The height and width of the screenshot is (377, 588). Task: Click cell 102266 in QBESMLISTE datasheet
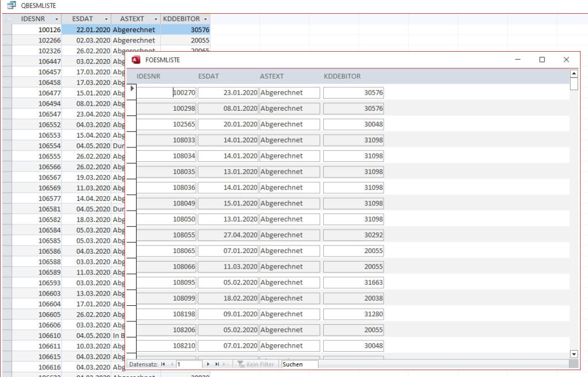pos(37,40)
